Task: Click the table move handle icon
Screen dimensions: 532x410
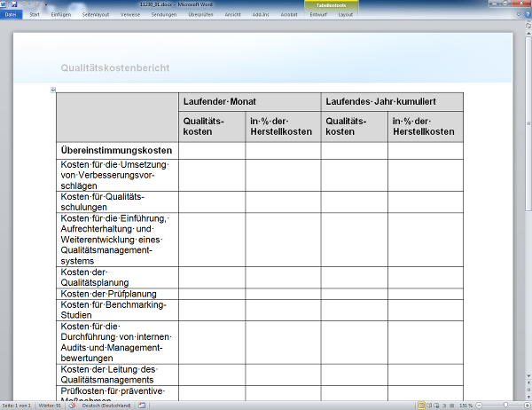Action: pos(53,90)
